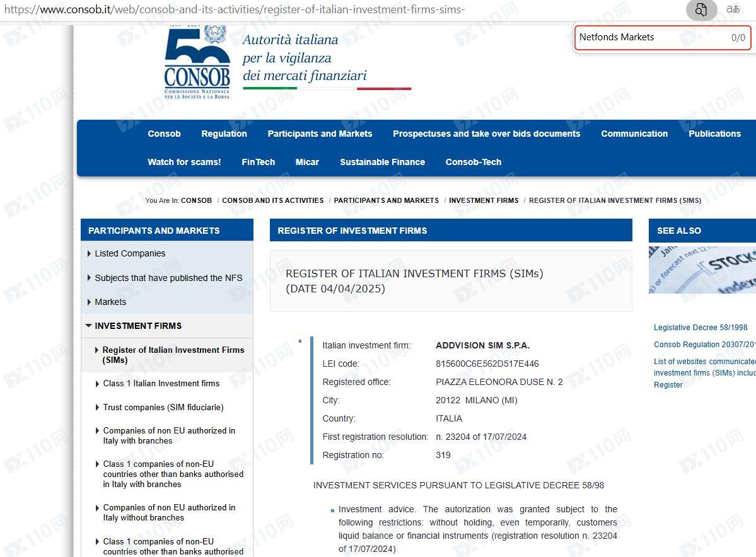Open Class 1 Italian Investment firms

161,383
